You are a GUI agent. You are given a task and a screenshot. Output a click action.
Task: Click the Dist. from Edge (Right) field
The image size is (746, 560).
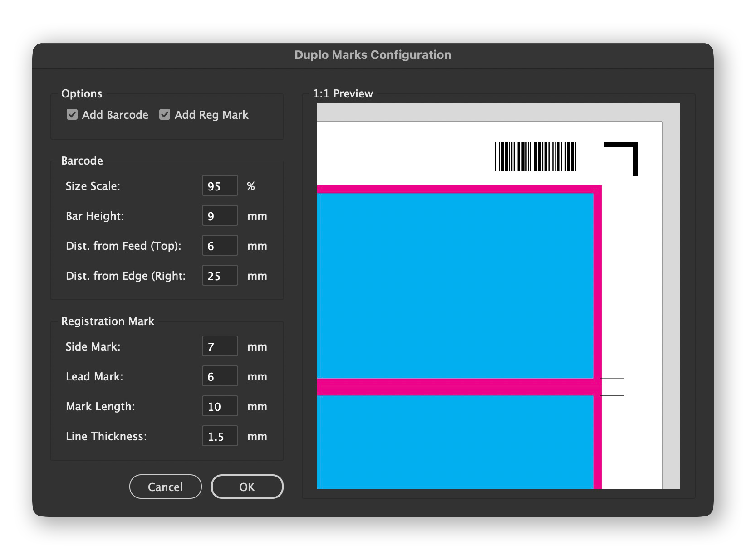[x=220, y=275]
